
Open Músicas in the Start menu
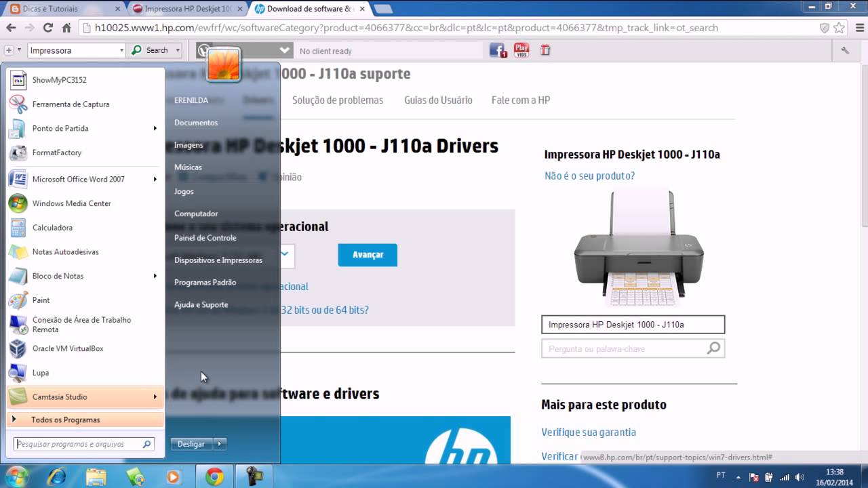click(x=188, y=167)
